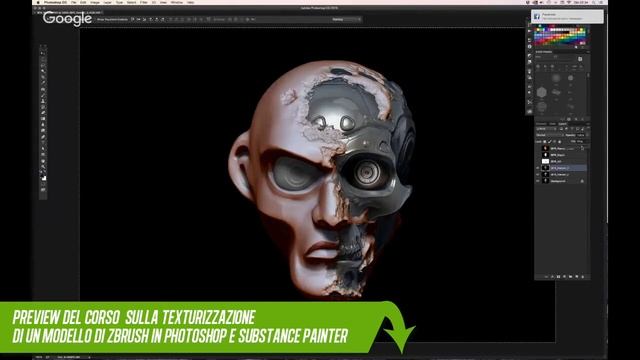Select the Brush tool
This screenshot has width=640, height=360.
pos(43,94)
